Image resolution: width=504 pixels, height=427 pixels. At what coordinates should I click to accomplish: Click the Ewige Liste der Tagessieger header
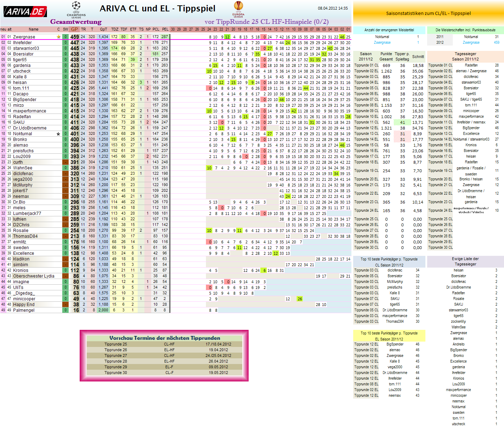pos(465,262)
